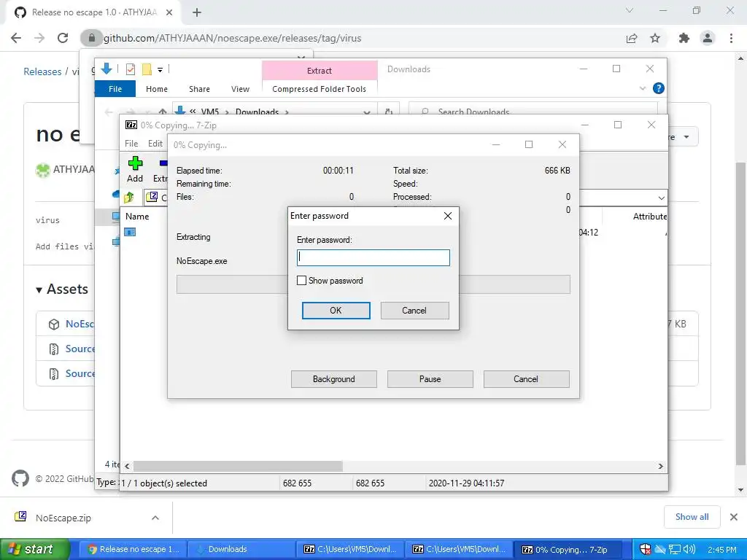The width and height of the screenshot is (747, 560).
Task: Close the Enter password dialog
Action: coord(448,216)
